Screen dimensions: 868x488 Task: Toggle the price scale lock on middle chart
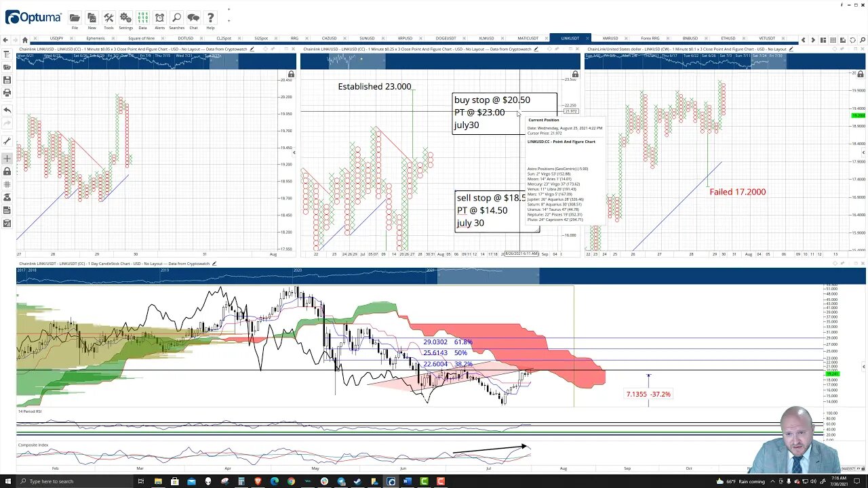tap(575, 74)
